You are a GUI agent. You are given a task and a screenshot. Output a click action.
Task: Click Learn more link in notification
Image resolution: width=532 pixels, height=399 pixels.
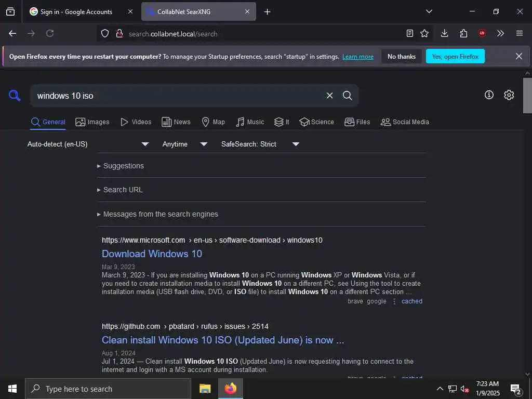pos(357,57)
